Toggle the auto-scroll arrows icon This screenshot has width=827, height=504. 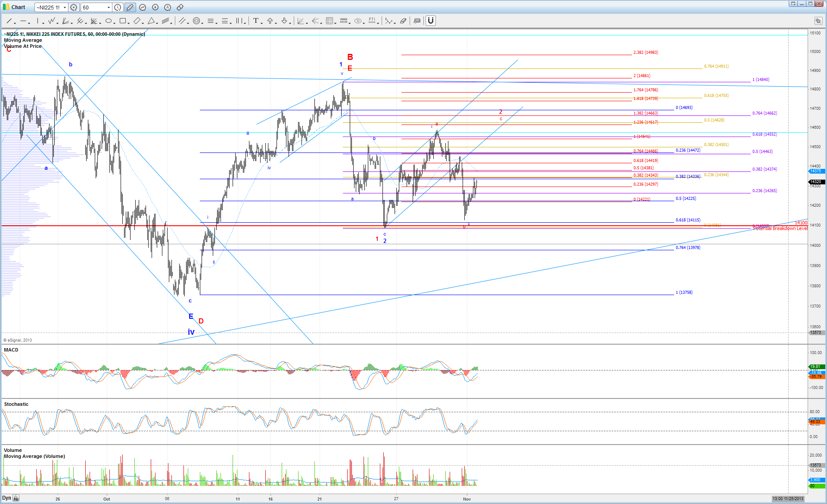coord(180,7)
